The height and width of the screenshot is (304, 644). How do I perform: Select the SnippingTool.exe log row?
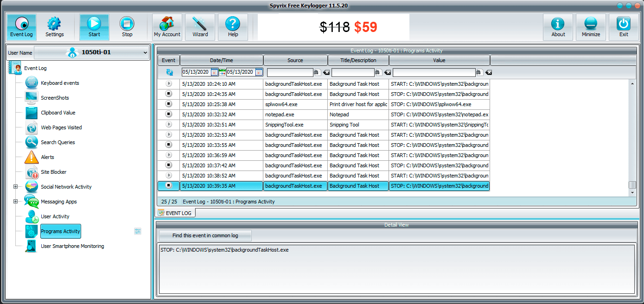(x=324, y=125)
